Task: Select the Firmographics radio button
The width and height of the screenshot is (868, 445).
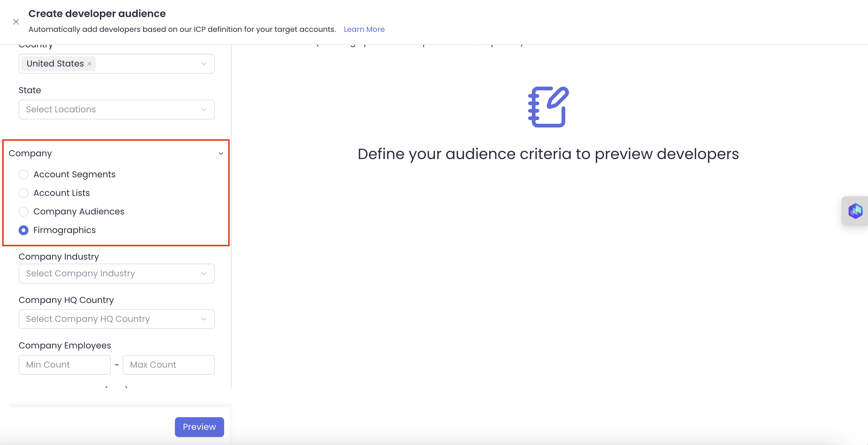Action: (24, 230)
